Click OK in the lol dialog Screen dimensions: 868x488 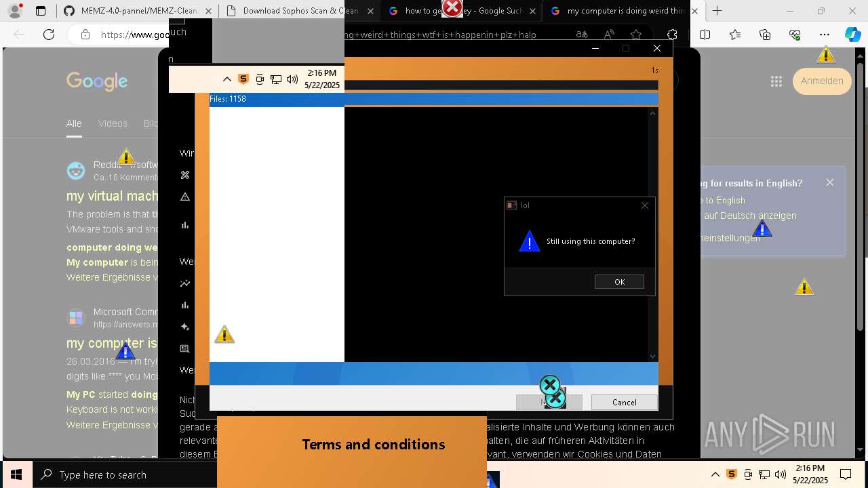pos(619,282)
